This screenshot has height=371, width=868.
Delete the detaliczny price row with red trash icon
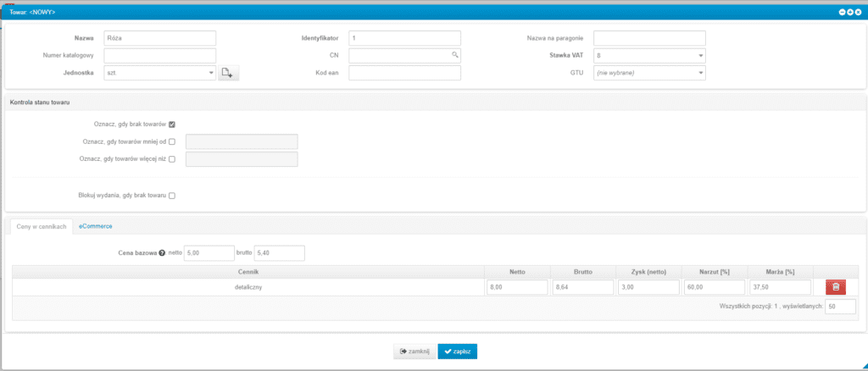tap(835, 288)
